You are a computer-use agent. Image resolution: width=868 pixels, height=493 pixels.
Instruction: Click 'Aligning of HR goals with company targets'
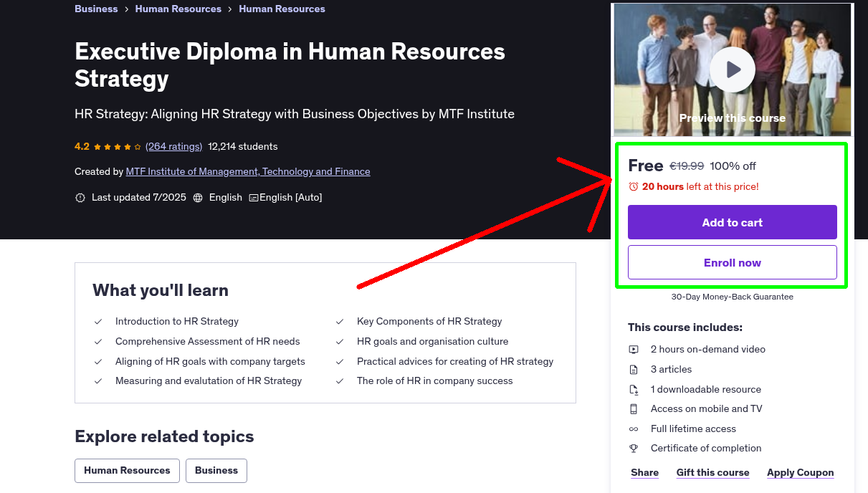click(x=210, y=361)
